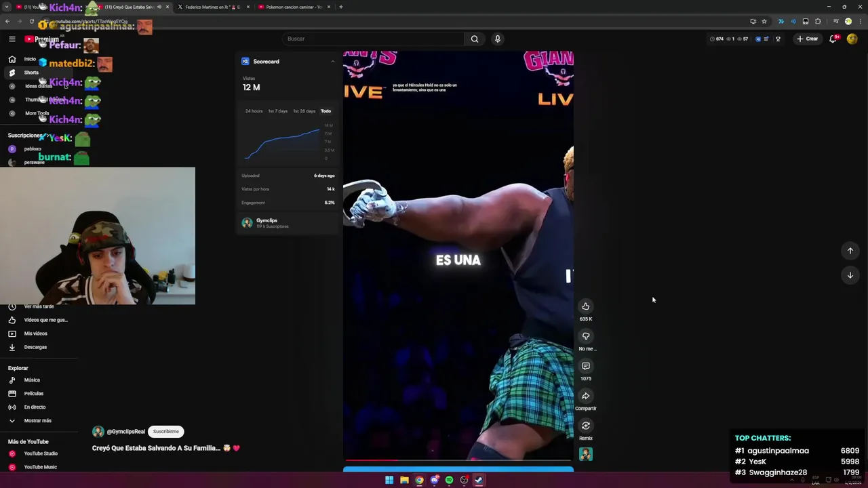The height and width of the screenshot is (488, 868).
Task: Switch to the Federico Martinez en X tab
Action: (214, 7)
